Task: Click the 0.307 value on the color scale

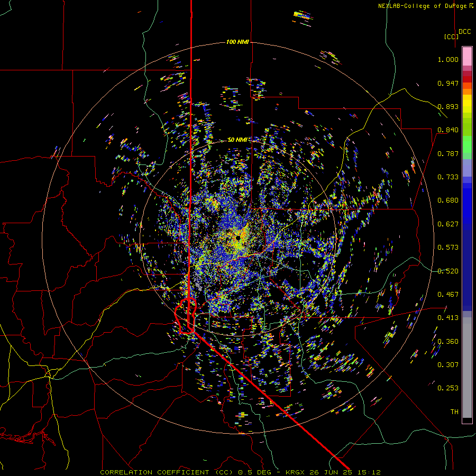Action: 448,365
